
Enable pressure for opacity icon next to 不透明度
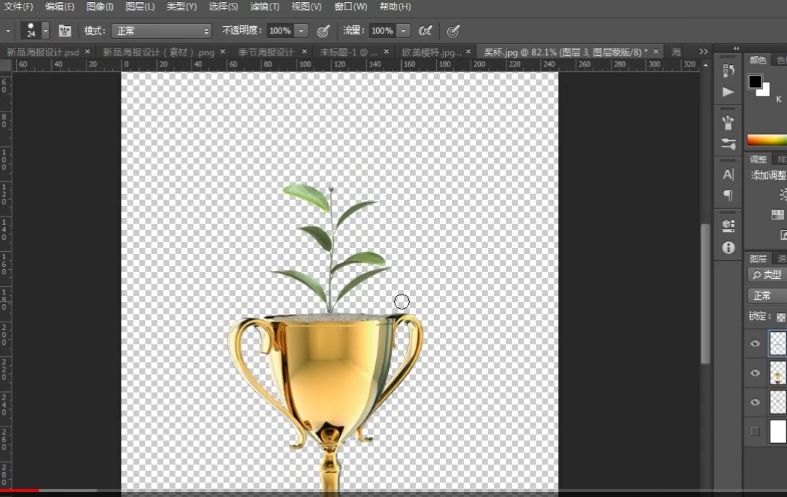click(323, 31)
